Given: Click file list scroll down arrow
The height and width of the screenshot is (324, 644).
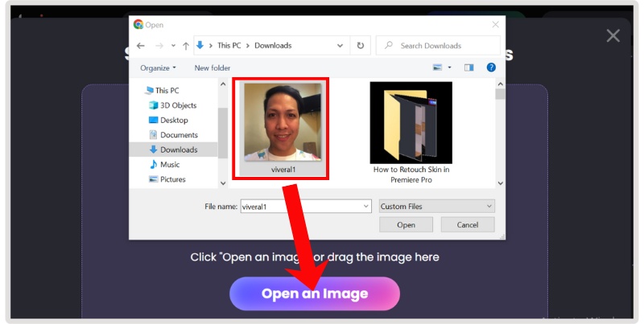Looking at the screenshot, I should coord(500,183).
